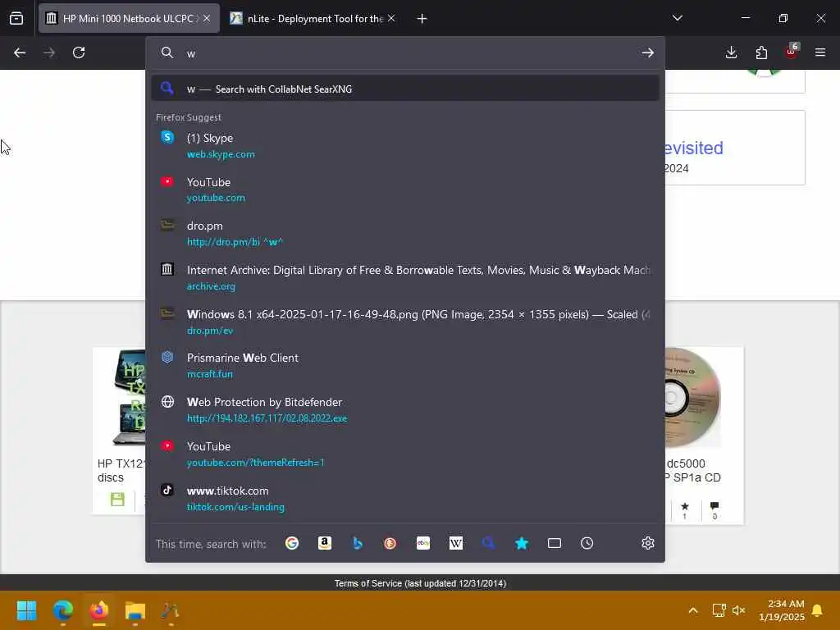The width and height of the screenshot is (840, 630).
Task: Open a new tab with plus button
Action: pos(422,19)
